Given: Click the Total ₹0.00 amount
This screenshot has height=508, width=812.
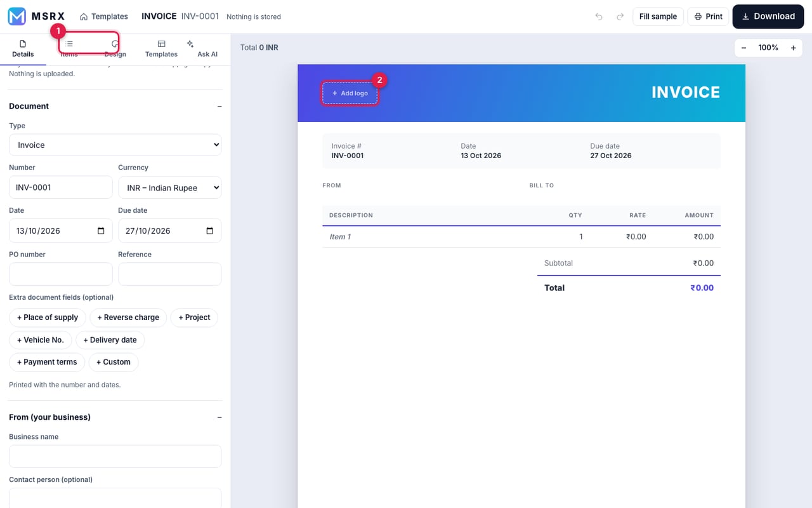Looking at the screenshot, I should (702, 288).
